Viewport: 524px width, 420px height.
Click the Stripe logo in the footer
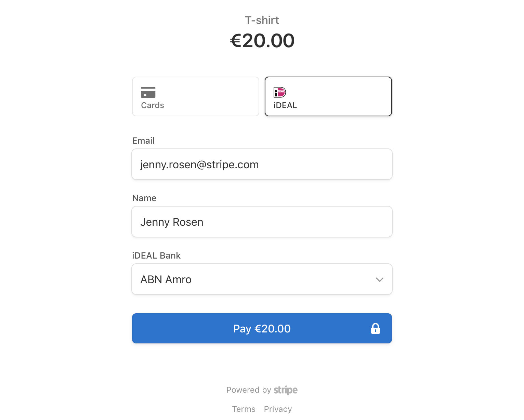[285, 390]
